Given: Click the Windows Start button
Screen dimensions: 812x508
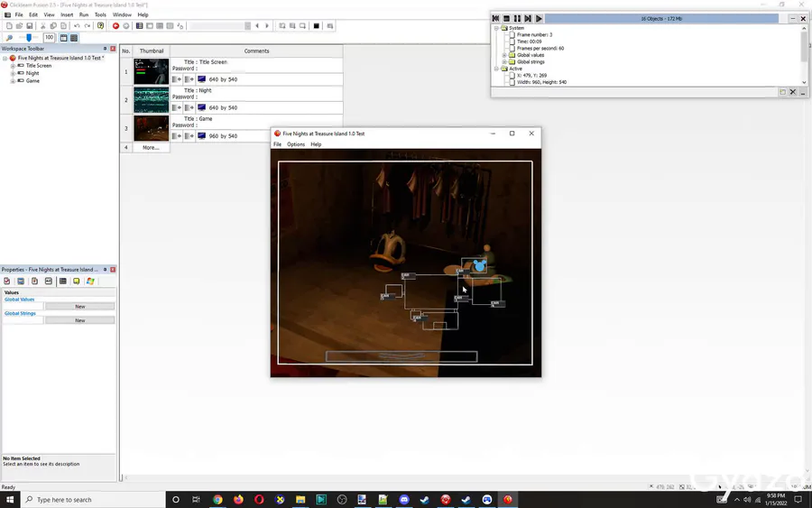Looking at the screenshot, I should tap(10, 500).
